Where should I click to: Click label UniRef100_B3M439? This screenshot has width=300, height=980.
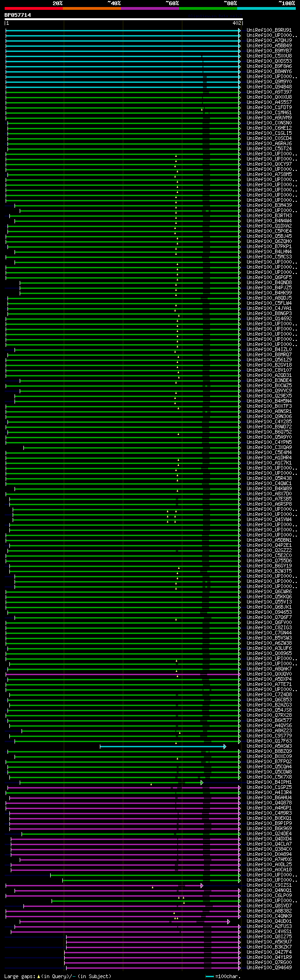[270, 206]
